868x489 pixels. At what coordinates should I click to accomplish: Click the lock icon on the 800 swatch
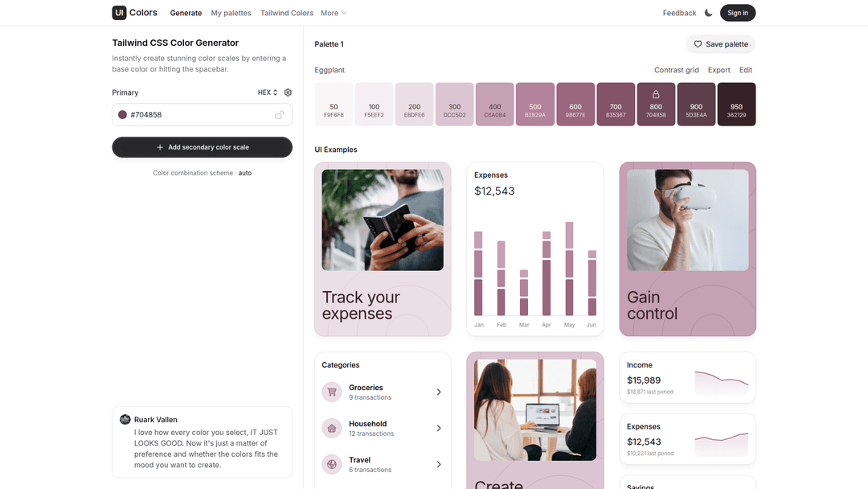point(656,94)
